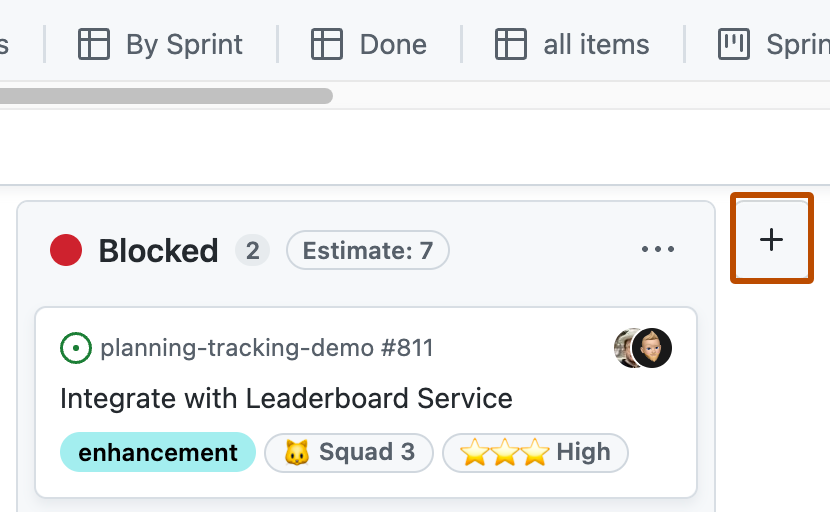Click the table icon beside Done
This screenshot has width=830, height=512.
pos(327,44)
